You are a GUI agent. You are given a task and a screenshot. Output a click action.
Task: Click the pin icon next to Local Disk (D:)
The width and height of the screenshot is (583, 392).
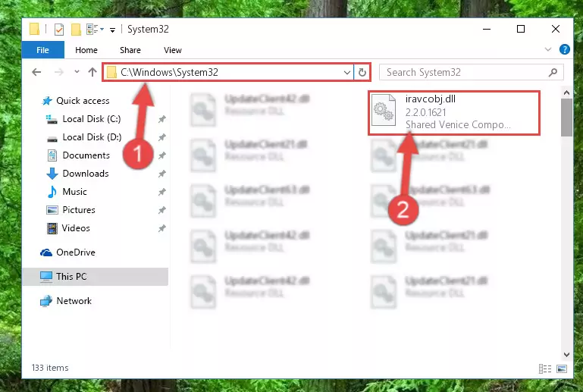[x=161, y=137]
